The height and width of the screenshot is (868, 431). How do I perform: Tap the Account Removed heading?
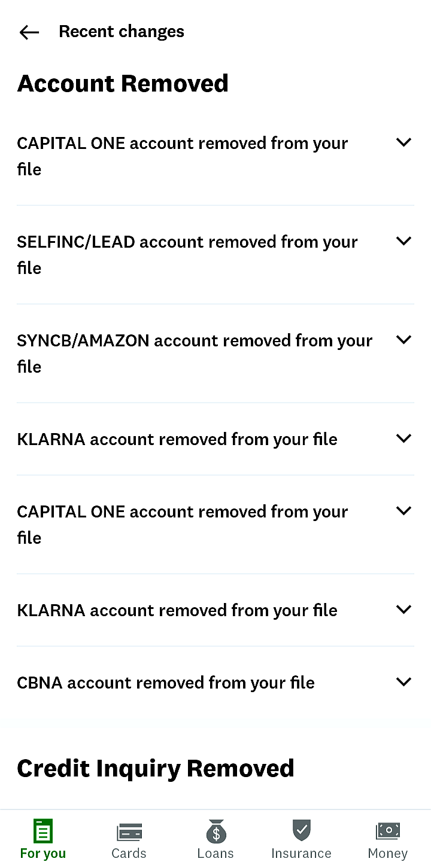tap(123, 84)
